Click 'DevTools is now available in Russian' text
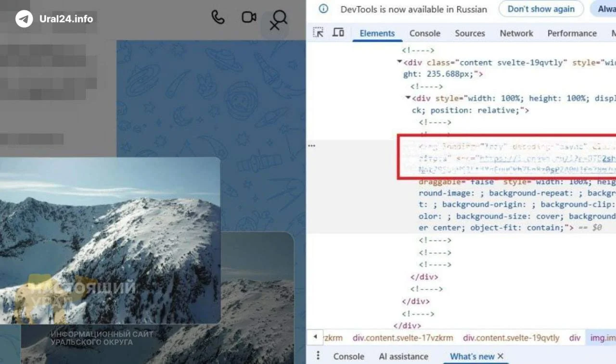 tap(413, 9)
